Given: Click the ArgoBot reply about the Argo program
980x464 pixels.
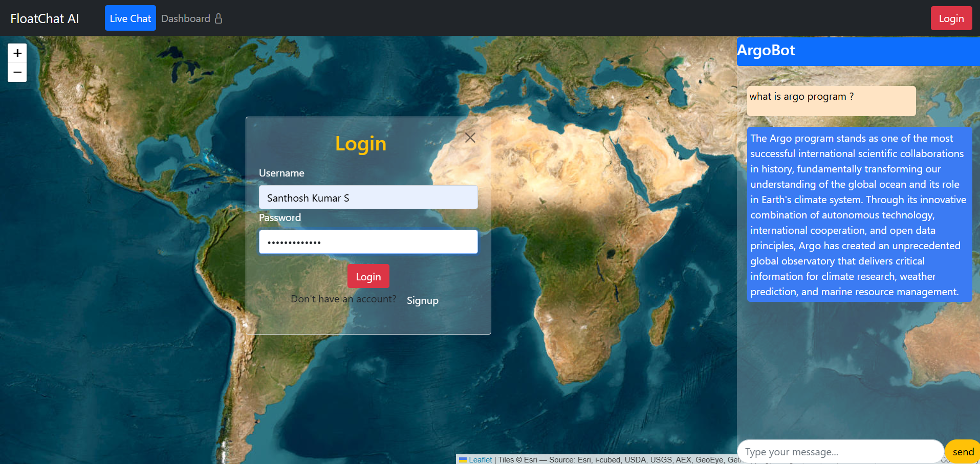Looking at the screenshot, I should click(x=858, y=214).
